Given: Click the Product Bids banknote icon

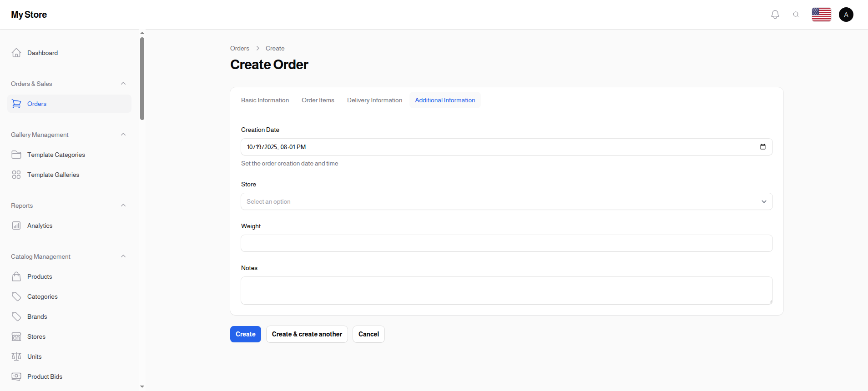Looking at the screenshot, I should coord(16,376).
